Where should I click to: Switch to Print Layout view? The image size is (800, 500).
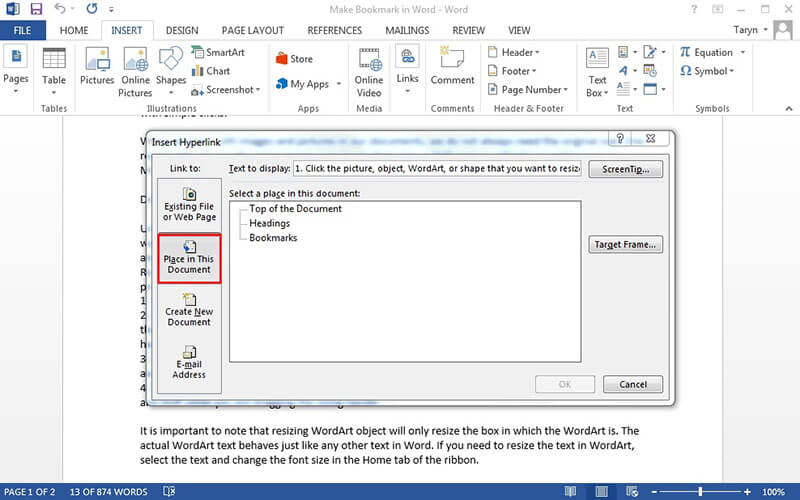tap(602, 492)
